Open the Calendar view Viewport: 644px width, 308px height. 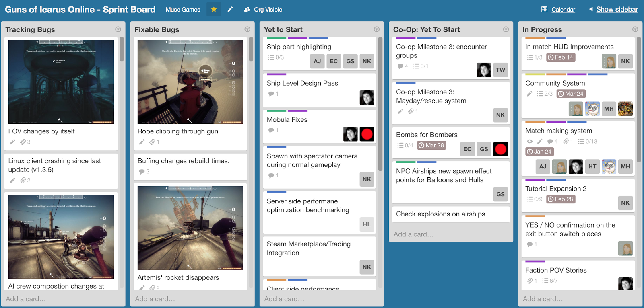[x=563, y=10]
